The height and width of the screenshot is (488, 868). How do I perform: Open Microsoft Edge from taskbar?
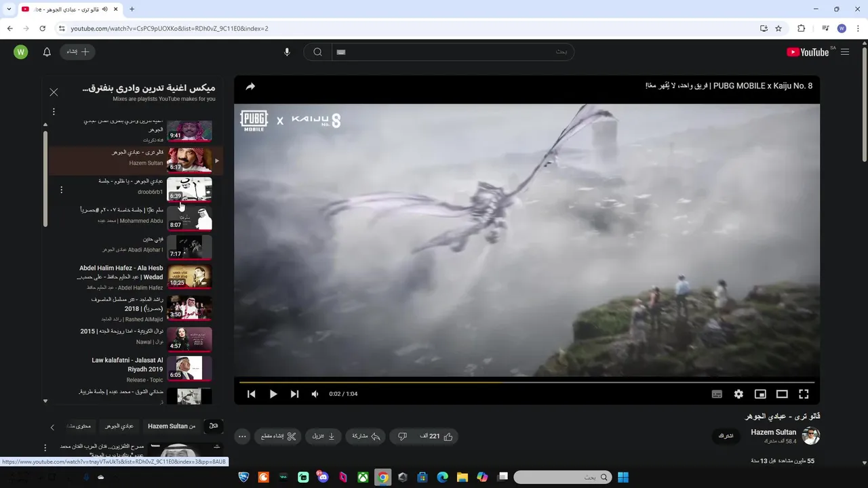[442, 477]
